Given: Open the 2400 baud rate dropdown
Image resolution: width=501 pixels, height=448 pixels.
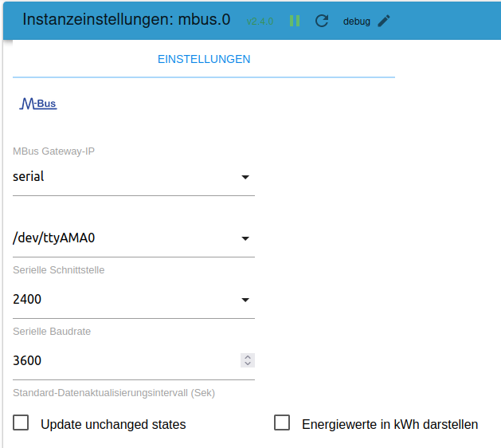Looking at the screenshot, I should point(134,300).
